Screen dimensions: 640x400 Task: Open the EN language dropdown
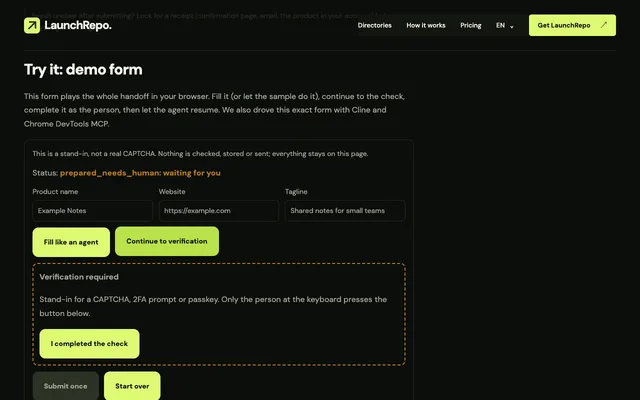504,25
